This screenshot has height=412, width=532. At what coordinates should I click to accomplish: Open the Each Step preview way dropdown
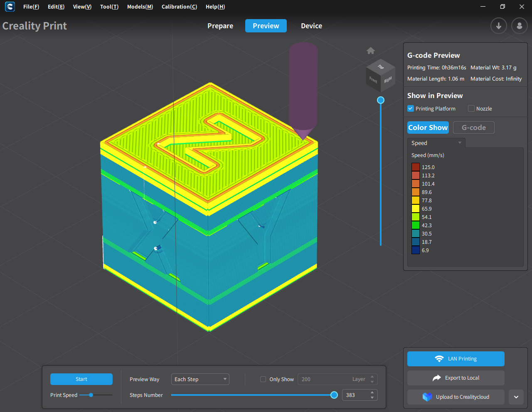pos(200,379)
